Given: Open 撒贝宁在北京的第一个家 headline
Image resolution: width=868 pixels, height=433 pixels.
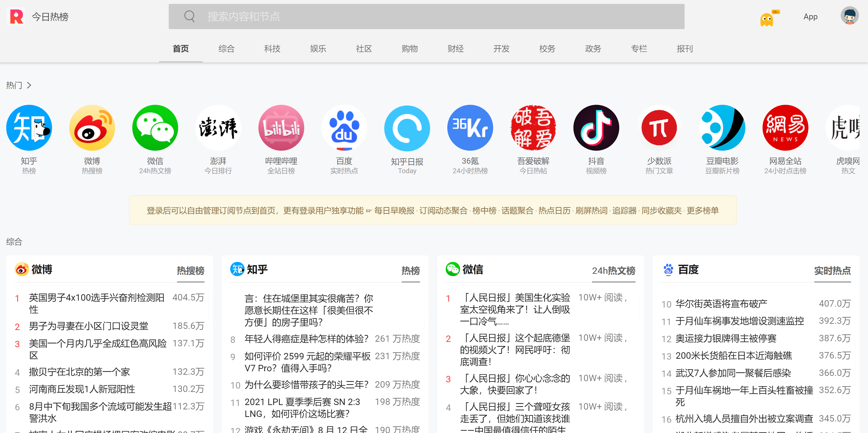Looking at the screenshot, I should (x=80, y=372).
